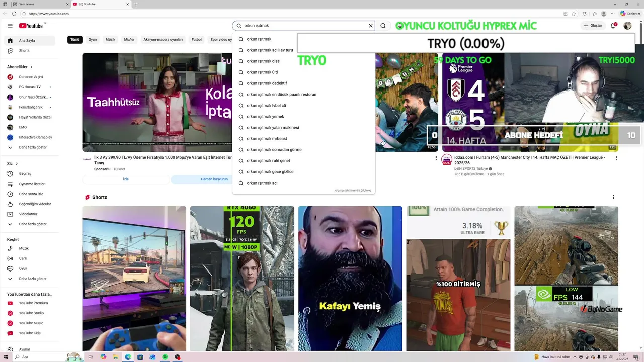Open Shorts in the sidebar
Image resolution: width=644 pixels, height=362 pixels.
click(30, 51)
